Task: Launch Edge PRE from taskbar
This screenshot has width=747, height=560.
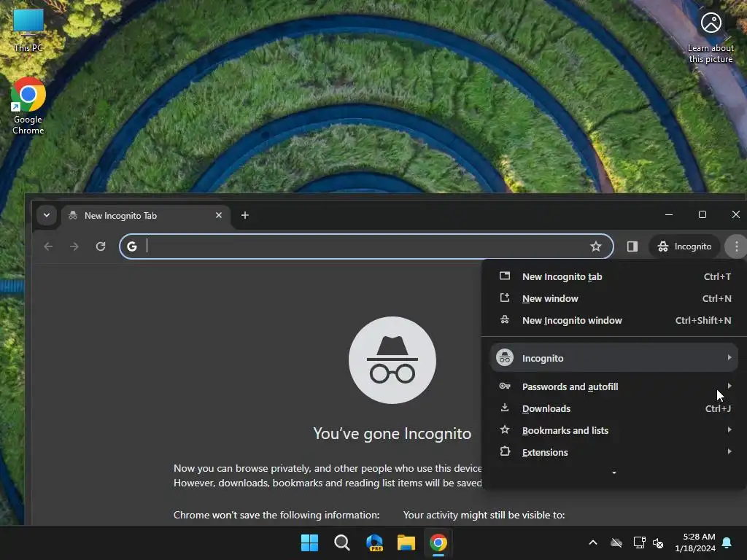Action: click(374, 542)
